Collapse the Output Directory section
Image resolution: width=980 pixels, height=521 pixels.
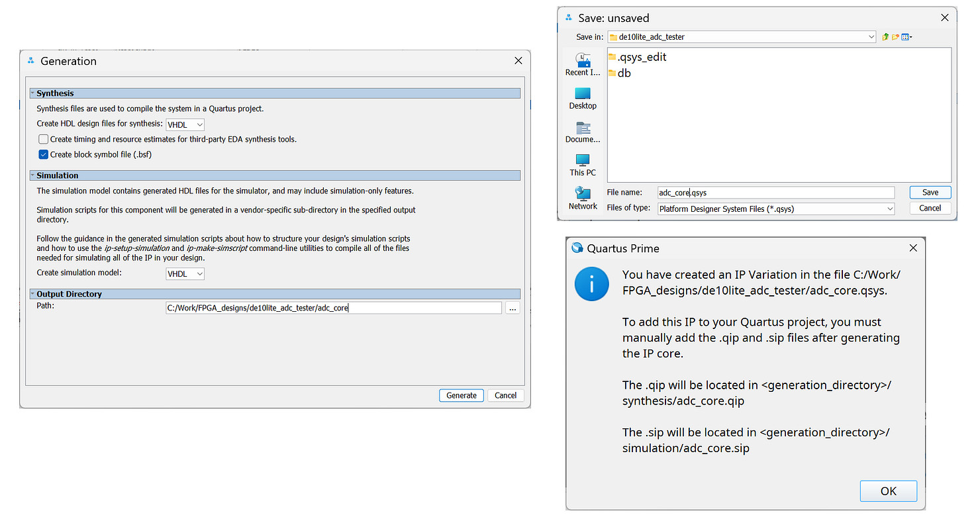coord(32,294)
